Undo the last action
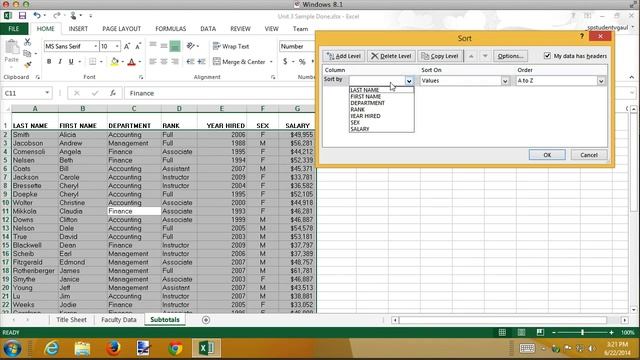The width and height of the screenshot is (640, 360). tap(37, 16)
